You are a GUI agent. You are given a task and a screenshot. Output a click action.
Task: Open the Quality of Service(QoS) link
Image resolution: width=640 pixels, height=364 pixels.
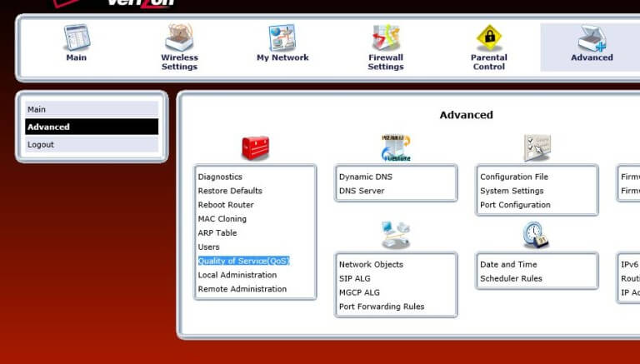pos(243,261)
